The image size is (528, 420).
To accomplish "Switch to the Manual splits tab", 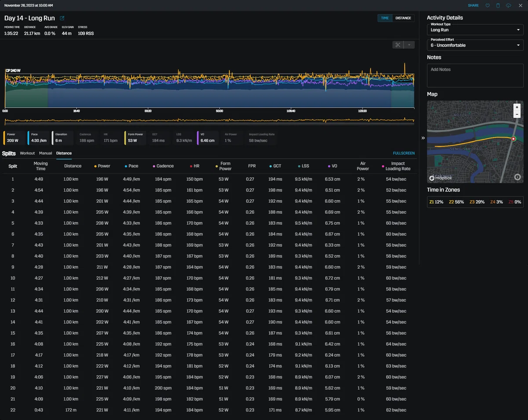I will coord(45,153).
